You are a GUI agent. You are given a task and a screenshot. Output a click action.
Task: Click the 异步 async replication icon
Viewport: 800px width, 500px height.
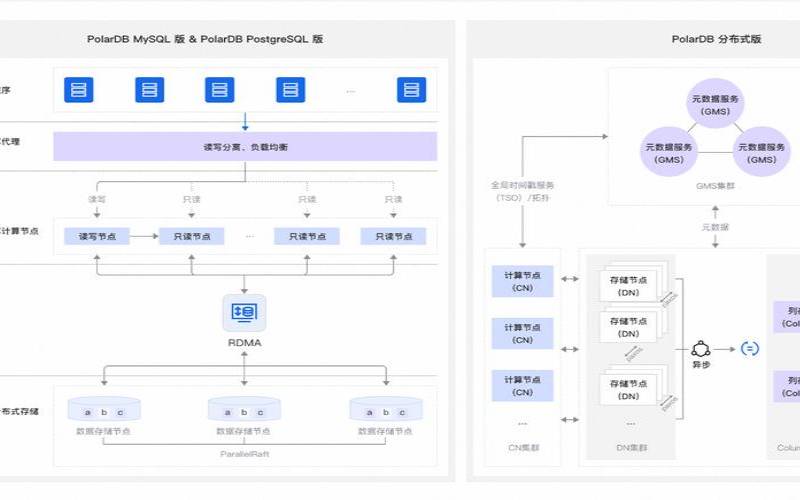pos(701,349)
